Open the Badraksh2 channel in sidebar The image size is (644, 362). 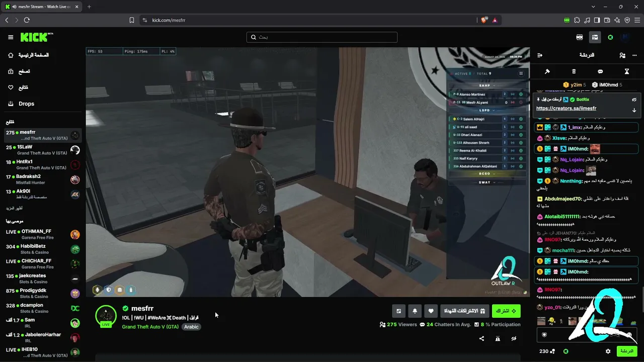(x=42, y=179)
